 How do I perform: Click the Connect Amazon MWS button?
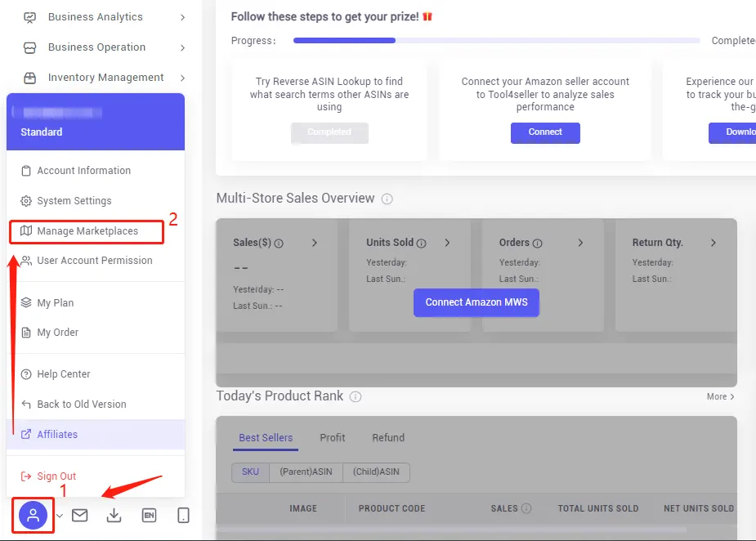pos(476,302)
